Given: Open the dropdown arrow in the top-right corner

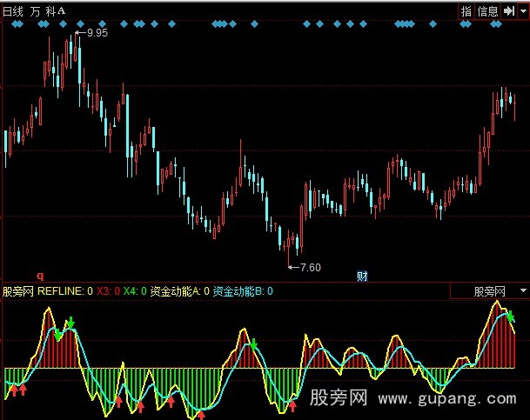Looking at the screenshot, I should [521, 10].
